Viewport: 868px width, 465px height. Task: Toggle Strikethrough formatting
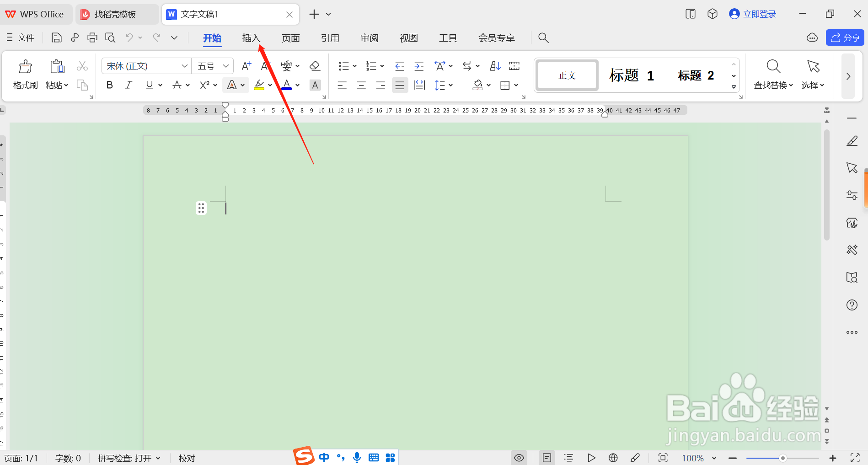pyautogui.click(x=177, y=85)
